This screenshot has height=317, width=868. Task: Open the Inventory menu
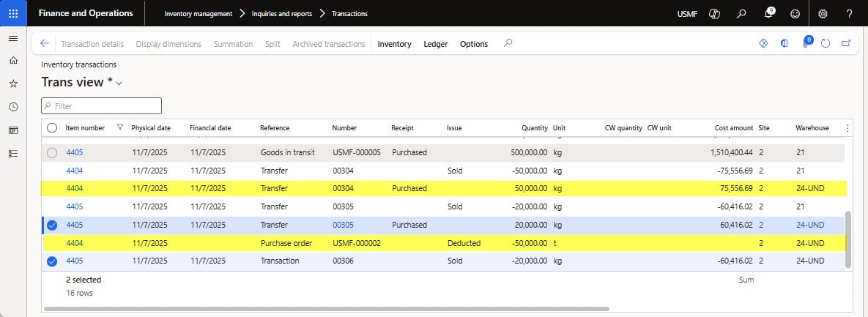coord(394,44)
